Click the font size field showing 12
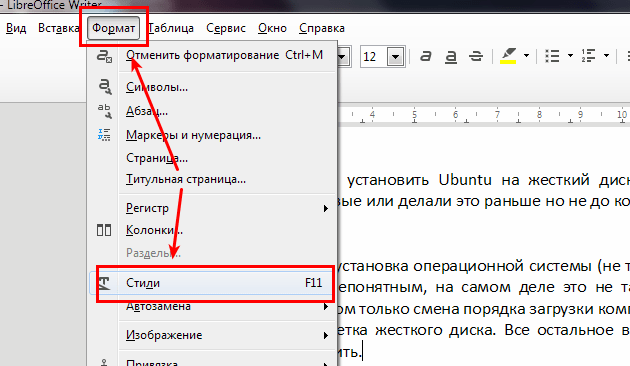The image size is (630, 366). [374, 57]
